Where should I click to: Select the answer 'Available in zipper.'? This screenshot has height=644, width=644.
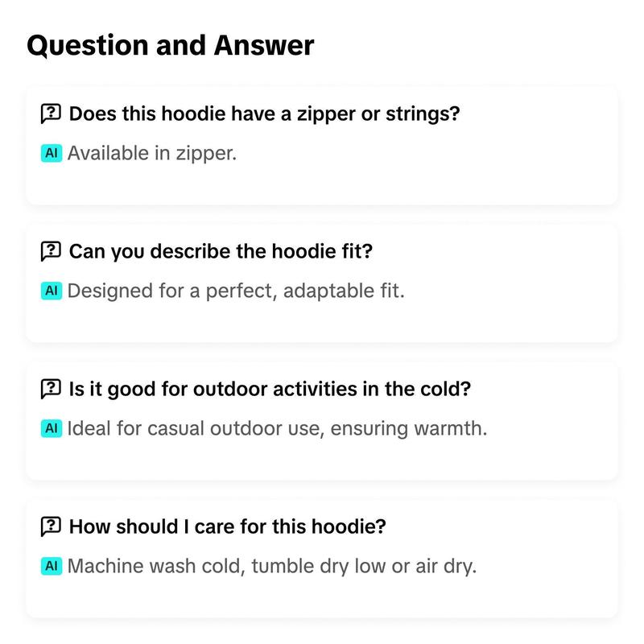(x=152, y=154)
